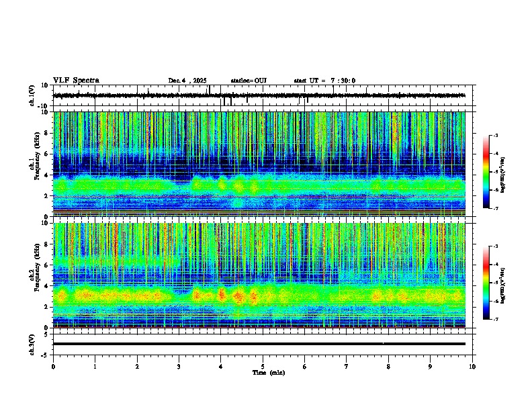
Task: Click the "ch.1(V)" waveform axis label
Action: click(32, 95)
